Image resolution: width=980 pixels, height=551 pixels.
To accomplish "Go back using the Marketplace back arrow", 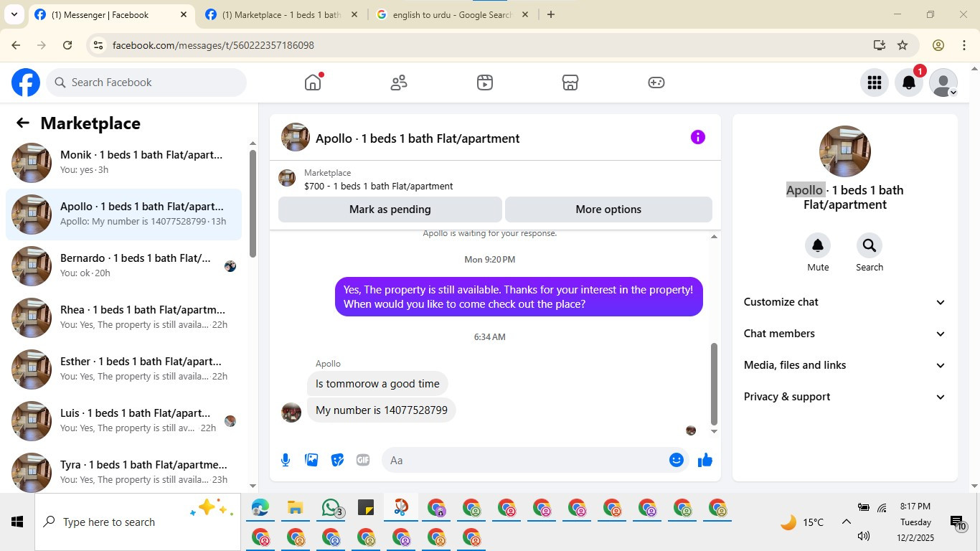I will pos(23,123).
